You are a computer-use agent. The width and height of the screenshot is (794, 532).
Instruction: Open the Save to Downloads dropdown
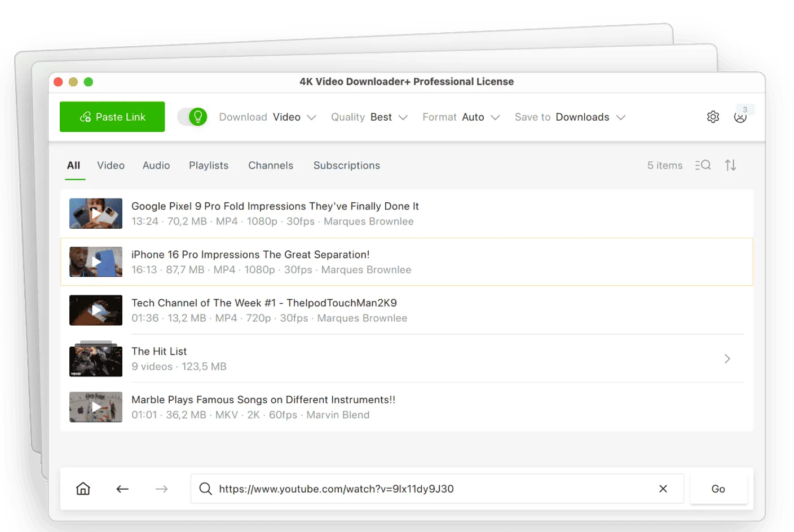(570, 117)
